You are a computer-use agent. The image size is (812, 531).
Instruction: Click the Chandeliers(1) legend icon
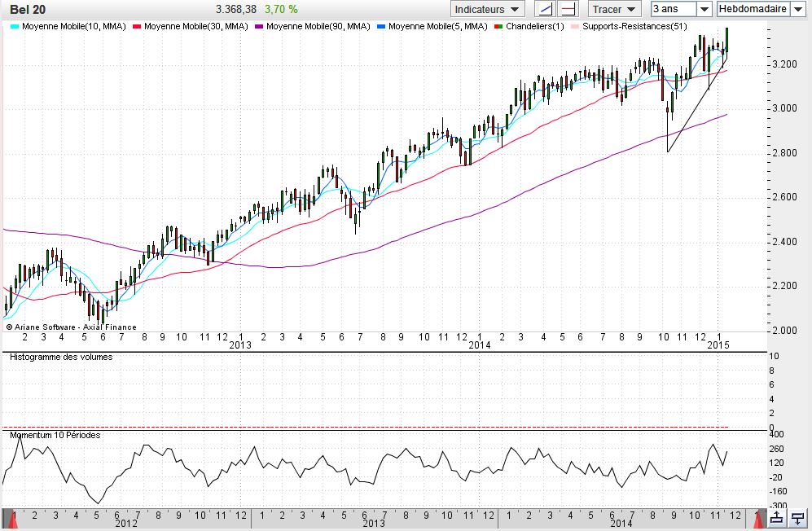[498, 27]
